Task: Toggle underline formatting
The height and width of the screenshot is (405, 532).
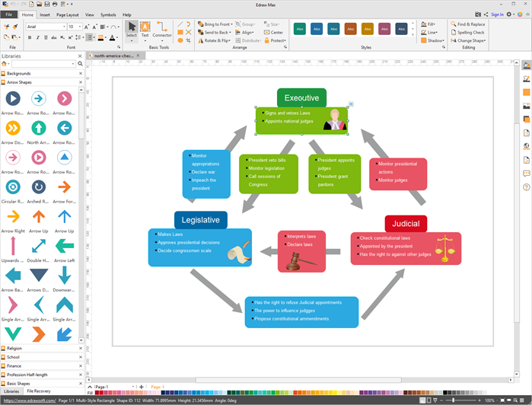Action: (46, 37)
